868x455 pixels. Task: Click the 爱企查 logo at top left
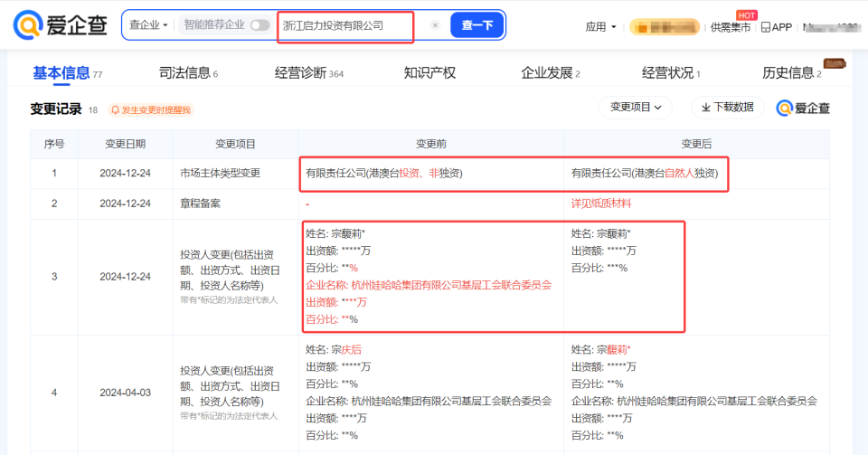[61, 25]
